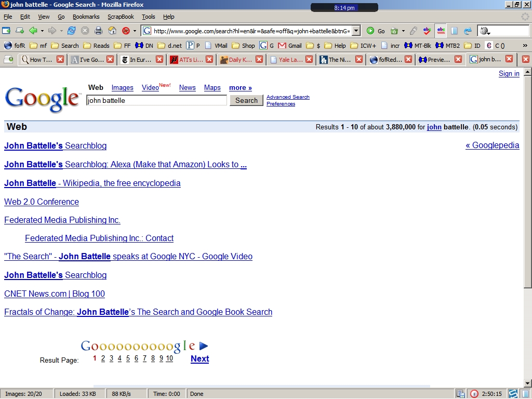
Task: Open the ScrapBook menu
Action: pyautogui.click(x=121, y=17)
